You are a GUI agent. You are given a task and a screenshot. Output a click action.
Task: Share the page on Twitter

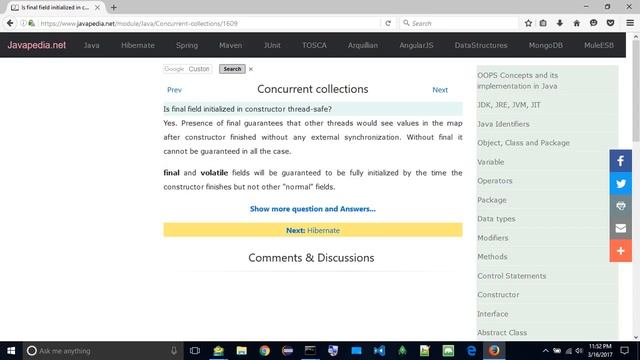[620, 183]
